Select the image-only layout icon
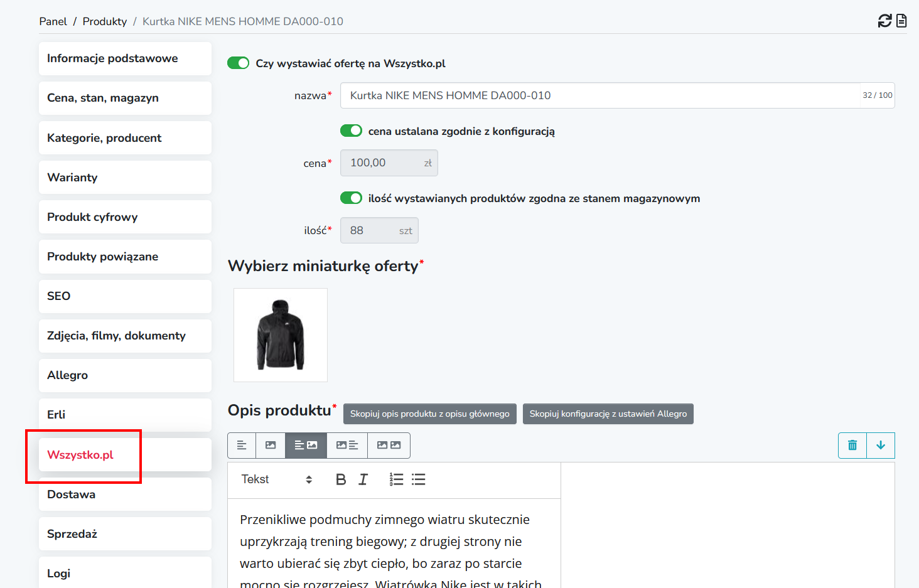 (x=271, y=446)
